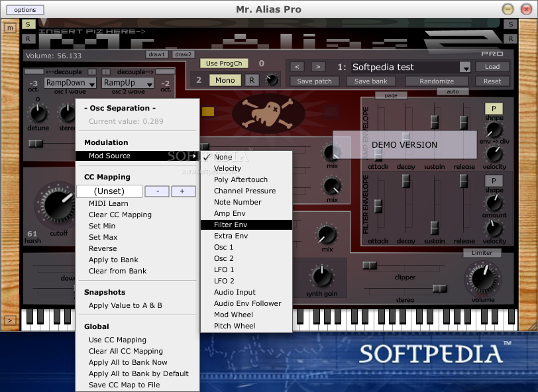Click the Save patch button
This screenshot has height=392, width=538.
click(x=314, y=81)
